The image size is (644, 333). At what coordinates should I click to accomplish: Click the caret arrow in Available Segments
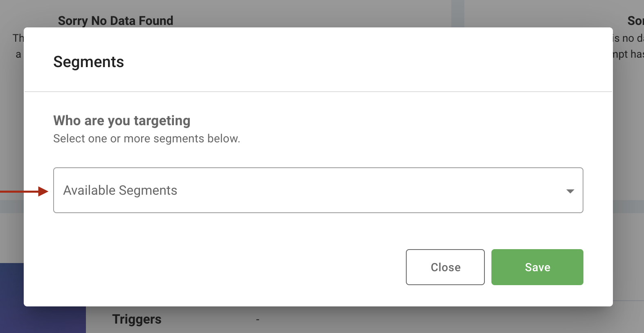tap(570, 191)
